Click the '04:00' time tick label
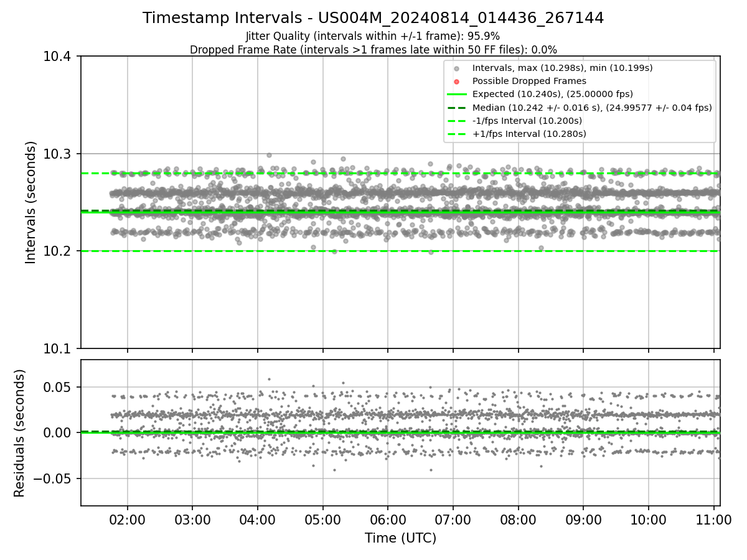Viewport: 747px width, 560px height. [258, 520]
